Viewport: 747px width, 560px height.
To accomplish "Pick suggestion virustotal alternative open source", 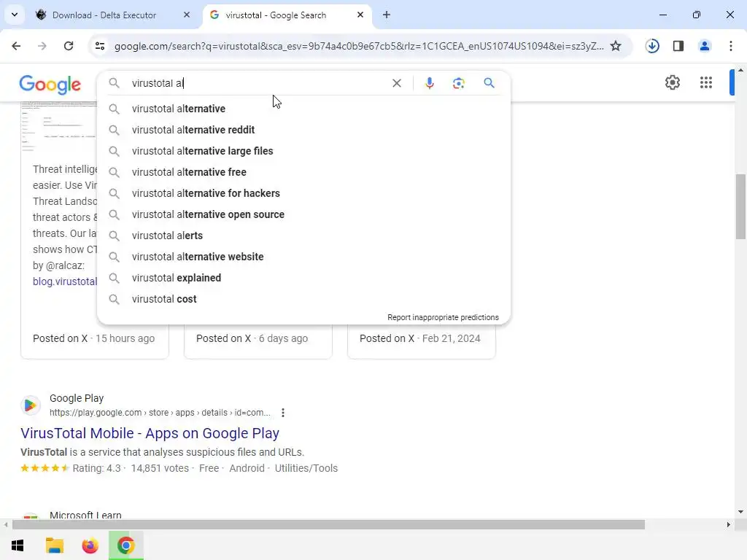I will tap(303, 214).
